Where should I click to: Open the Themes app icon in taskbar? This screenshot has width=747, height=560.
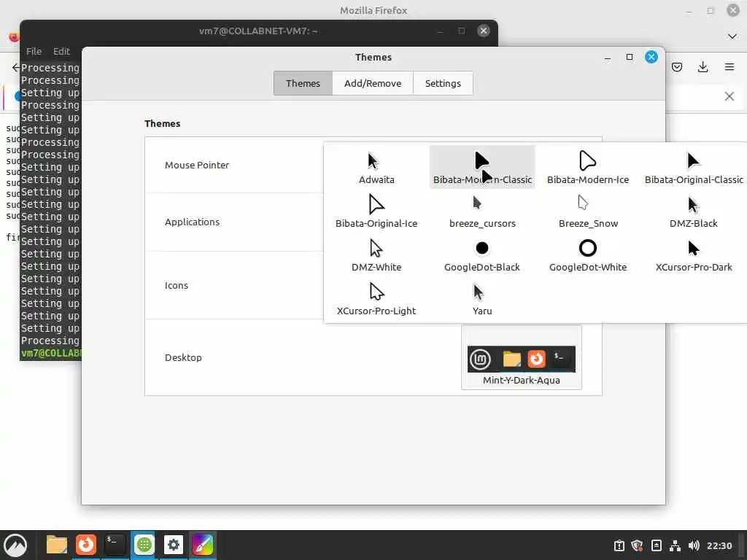coord(203,545)
